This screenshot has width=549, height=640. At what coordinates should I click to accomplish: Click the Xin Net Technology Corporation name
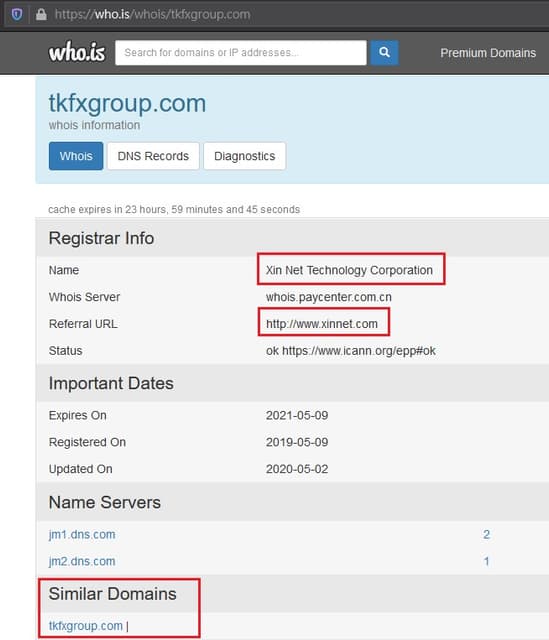click(349, 270)
